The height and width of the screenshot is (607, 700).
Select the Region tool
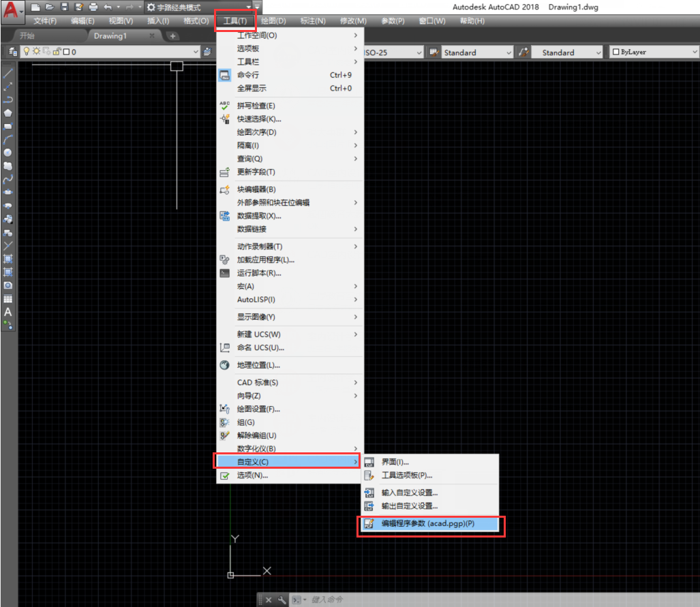(8, 285)
